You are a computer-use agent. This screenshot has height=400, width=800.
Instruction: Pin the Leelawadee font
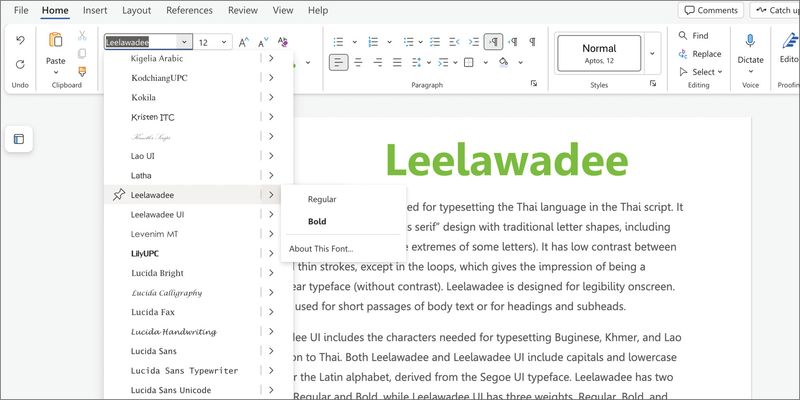point(119,195)
